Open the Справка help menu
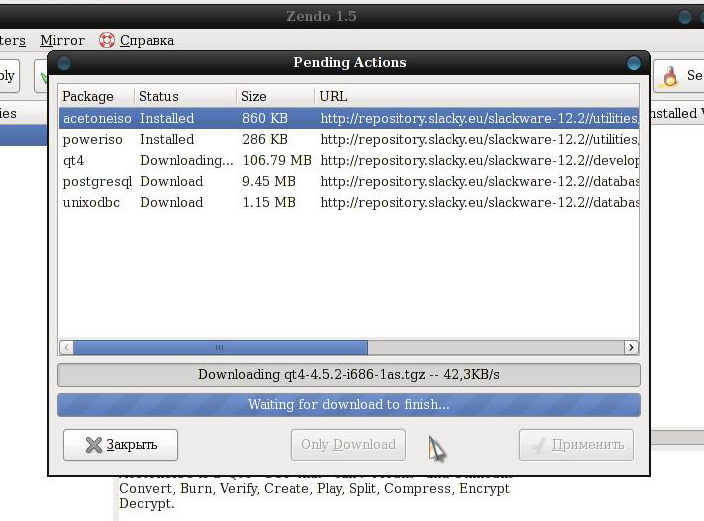704x521 pixels. pos(146,40)
